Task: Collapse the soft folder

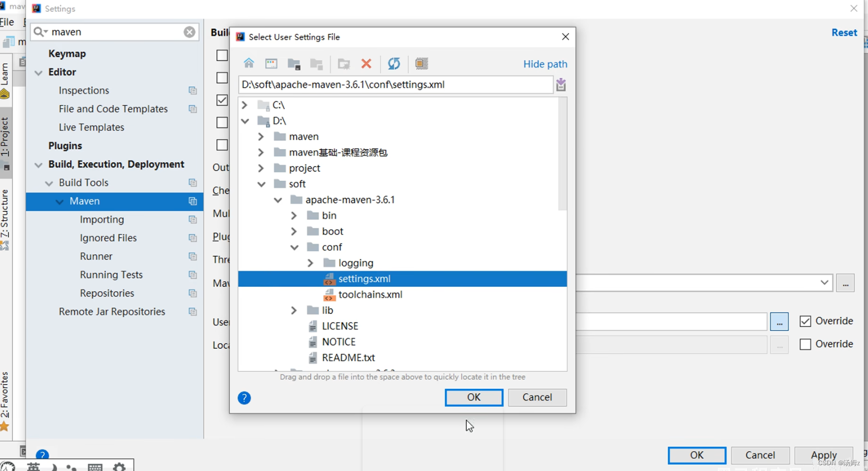Action: coord(261,184)
